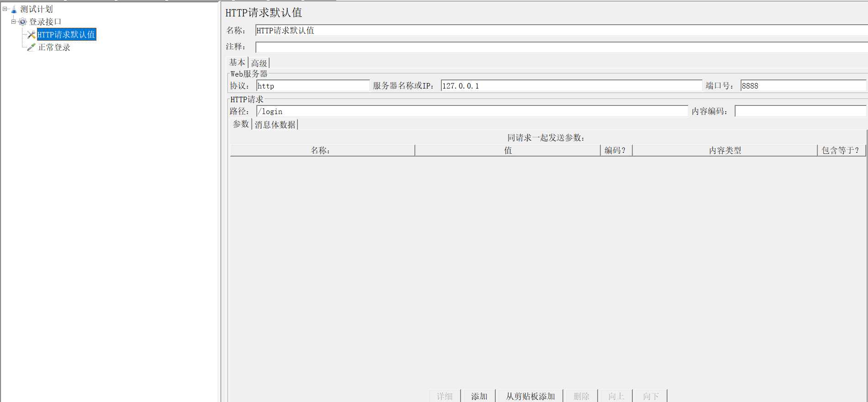Click the 名称 input field

tap(561, 31)
